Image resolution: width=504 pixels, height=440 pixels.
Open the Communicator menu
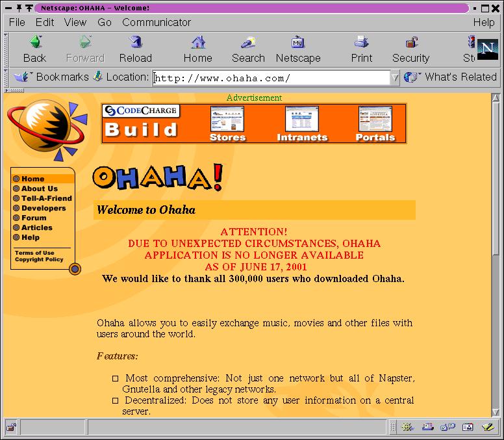[157, 22]
